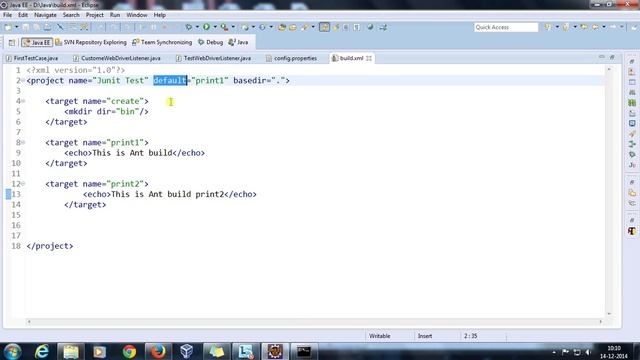640x360 pixels.
Task: Click the toggled highlighted button in main toolbar
Action: point(324,27)
